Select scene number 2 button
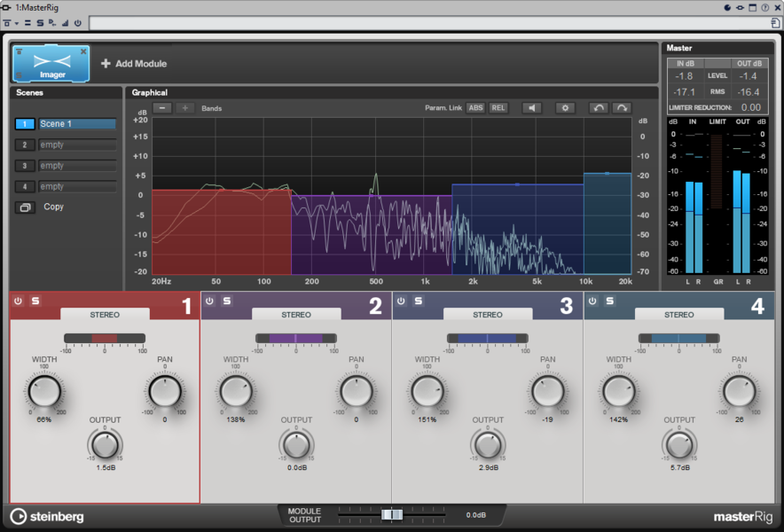The image size is (784, 532). coord(25,145)
